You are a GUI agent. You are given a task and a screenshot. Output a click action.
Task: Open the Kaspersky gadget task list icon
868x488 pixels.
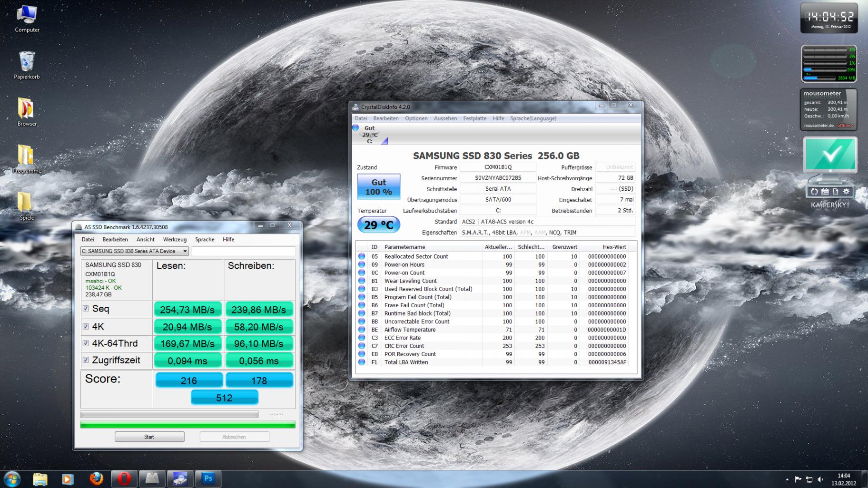click(825, 192)
